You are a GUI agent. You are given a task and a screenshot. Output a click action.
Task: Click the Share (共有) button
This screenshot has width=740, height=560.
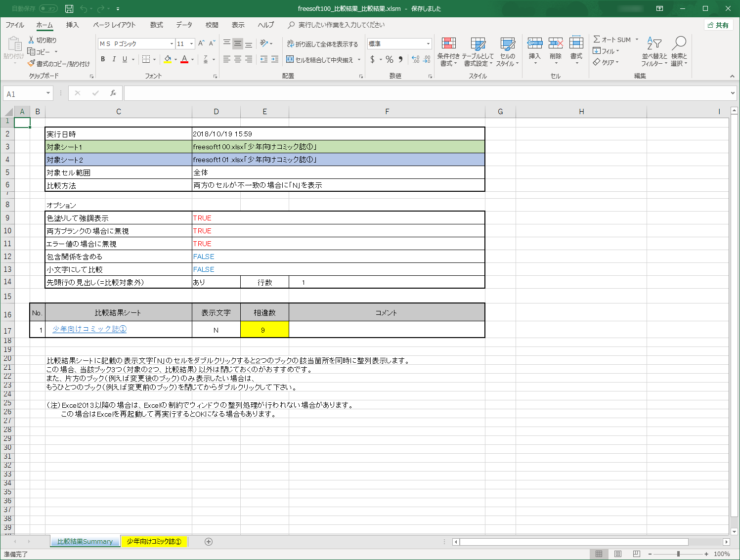pos(718,25)
